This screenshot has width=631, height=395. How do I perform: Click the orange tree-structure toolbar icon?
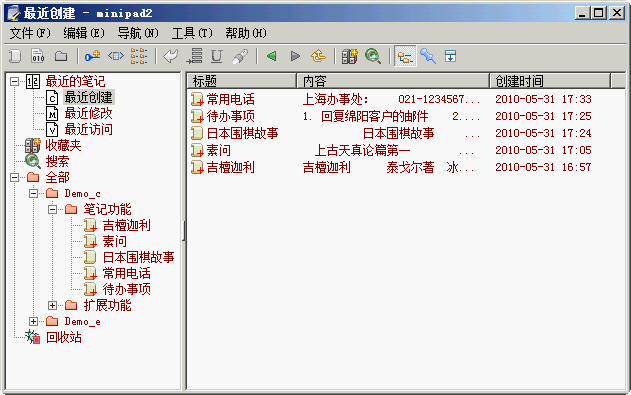point(139,56)
